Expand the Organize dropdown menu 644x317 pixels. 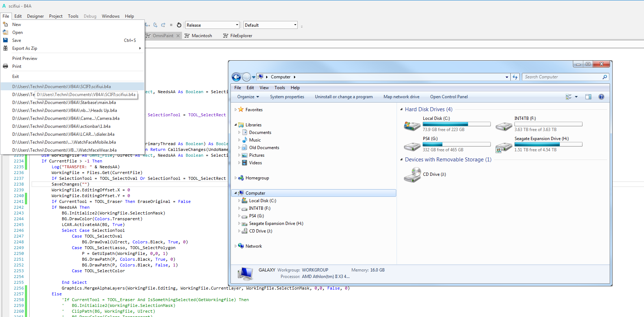(x=248, y=97)
